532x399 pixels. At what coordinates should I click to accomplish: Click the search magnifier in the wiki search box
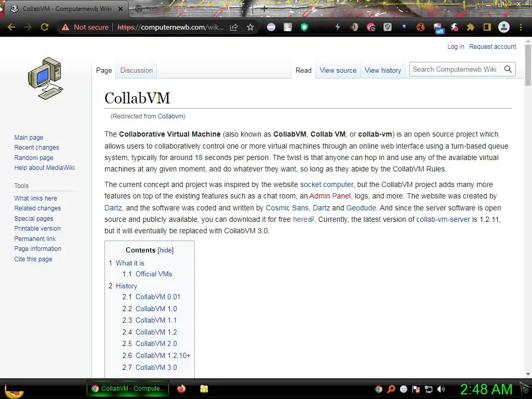point(508,69)
